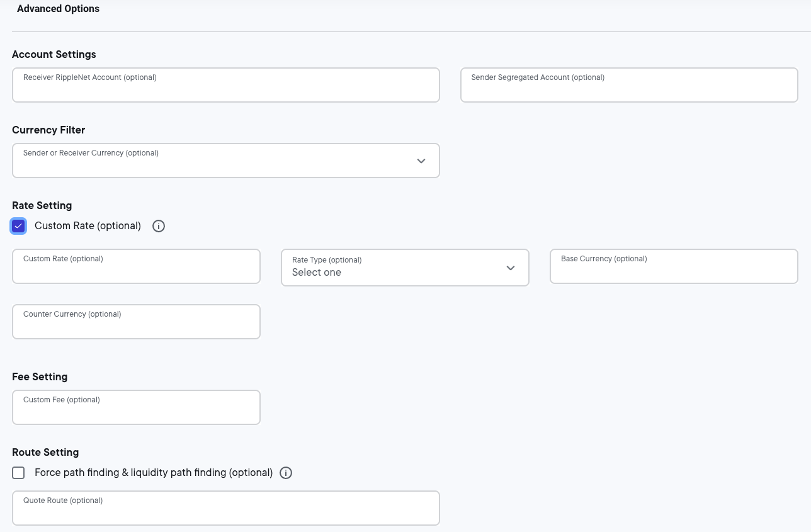811x532 pixels.
Task: Select the Sender Segregated Account input
Action: pyautogui.click(x=628, y=85)
